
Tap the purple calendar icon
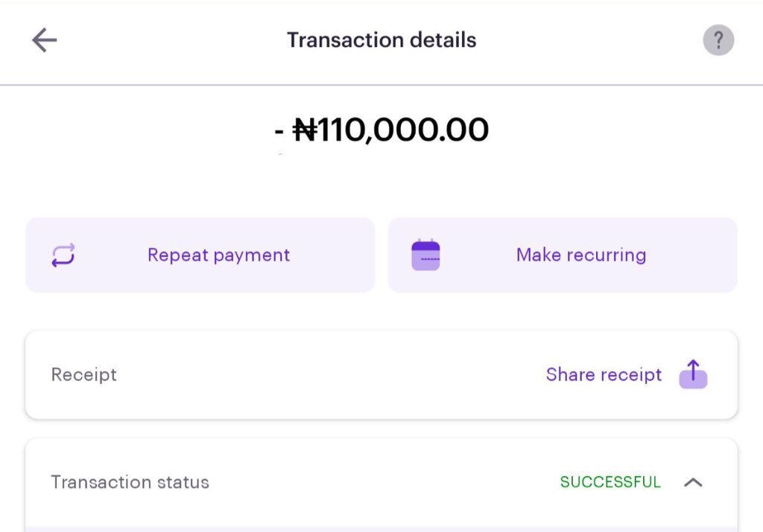(425, 255)
